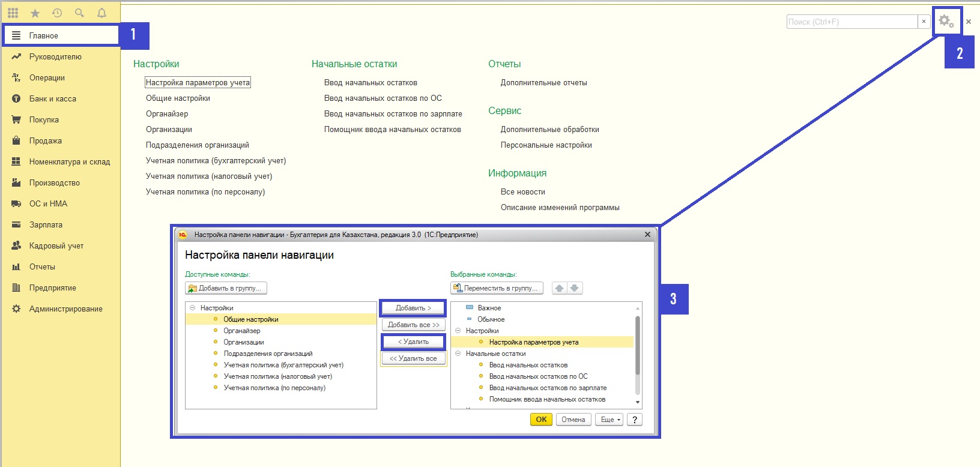Open the Руководителю section
Screen dimensions: 980x467
click(61, 56)
